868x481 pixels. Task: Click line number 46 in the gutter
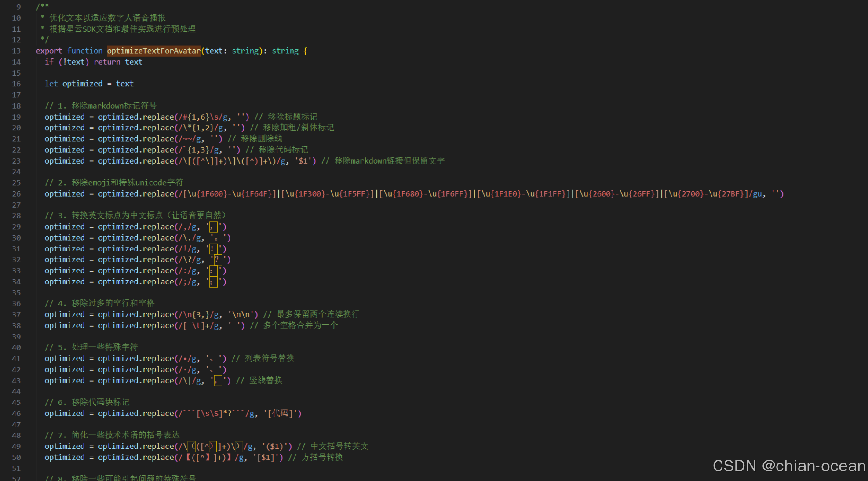(16, 413)
